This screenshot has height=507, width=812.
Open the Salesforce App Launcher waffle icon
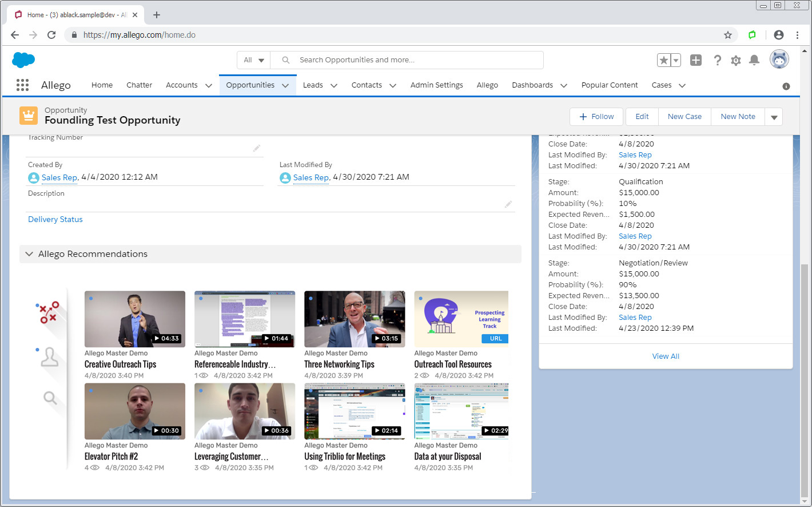click(22, 85)
